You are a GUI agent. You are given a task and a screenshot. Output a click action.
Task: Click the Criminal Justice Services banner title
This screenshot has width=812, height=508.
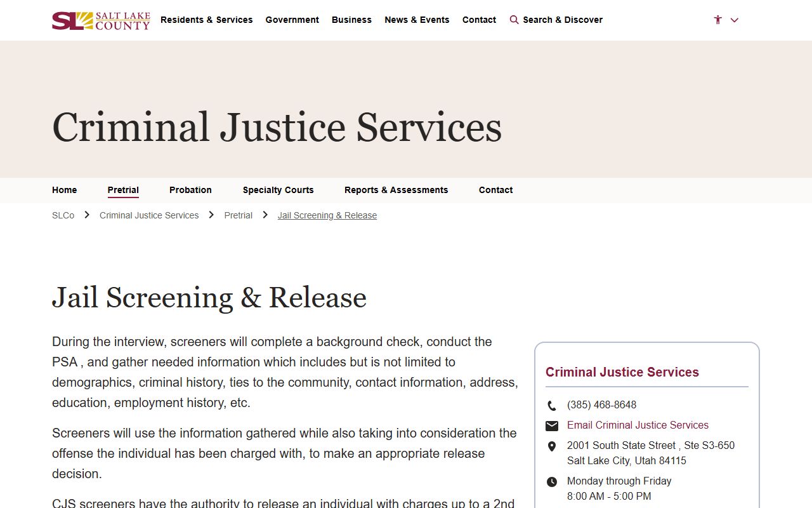[x=277, y=126]
